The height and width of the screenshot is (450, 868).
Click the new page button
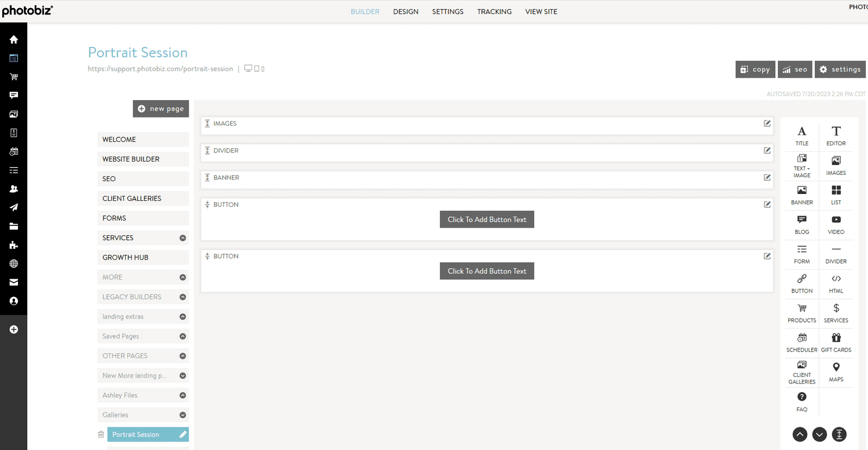[161, 108]
